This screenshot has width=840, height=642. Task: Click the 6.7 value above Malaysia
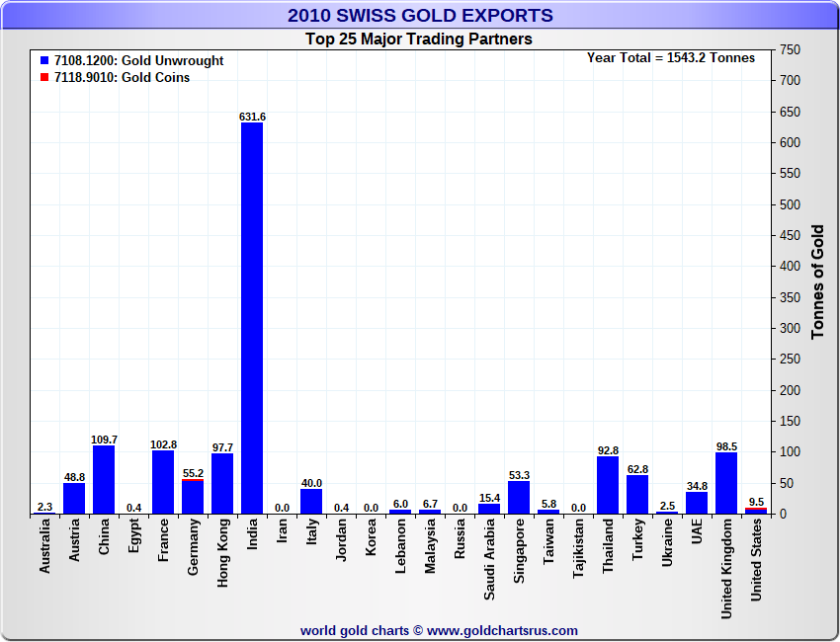(430, 504)
